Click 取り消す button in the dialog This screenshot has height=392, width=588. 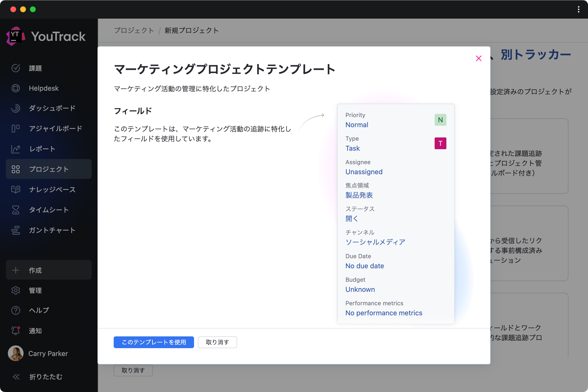click(x=217, y=342)
